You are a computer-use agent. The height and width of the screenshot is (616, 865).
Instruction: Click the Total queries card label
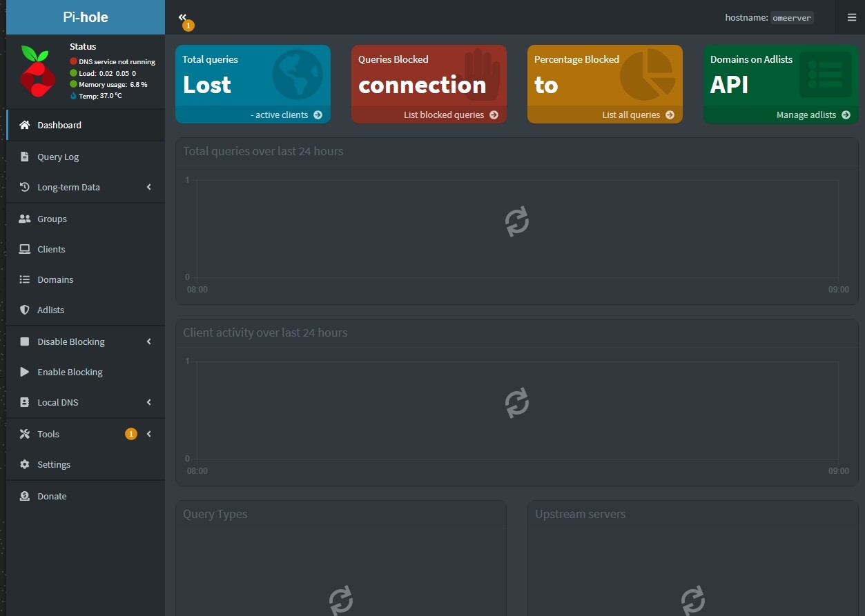coord(211,59)
